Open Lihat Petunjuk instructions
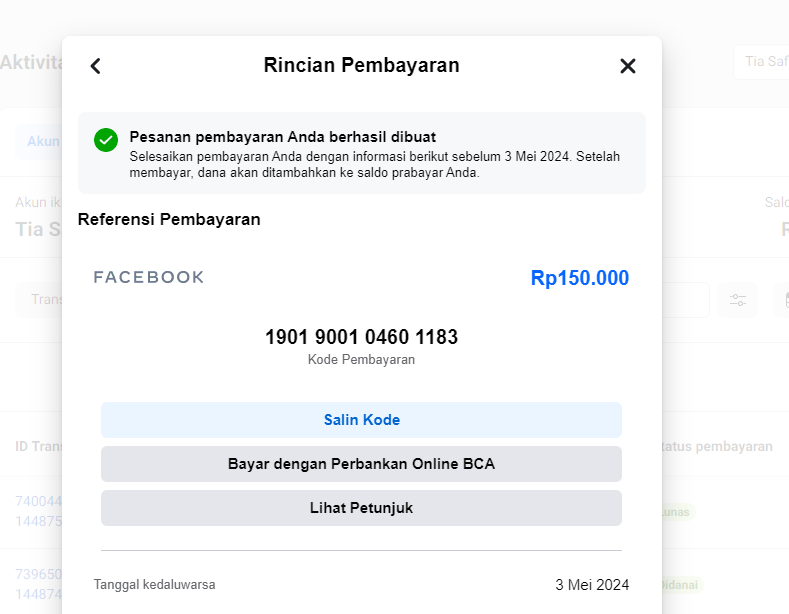The image size is (789, 614). click(361, 508)
